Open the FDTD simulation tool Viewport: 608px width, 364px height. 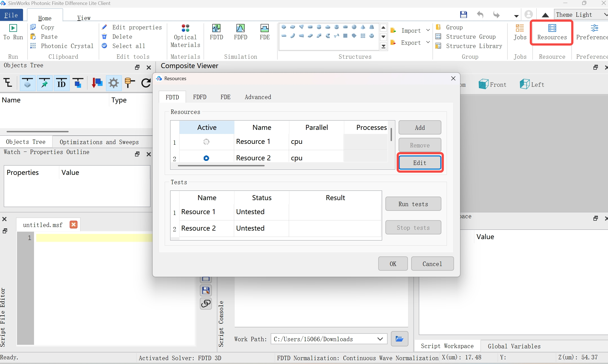pyautogui.click(x=216, y=32)
